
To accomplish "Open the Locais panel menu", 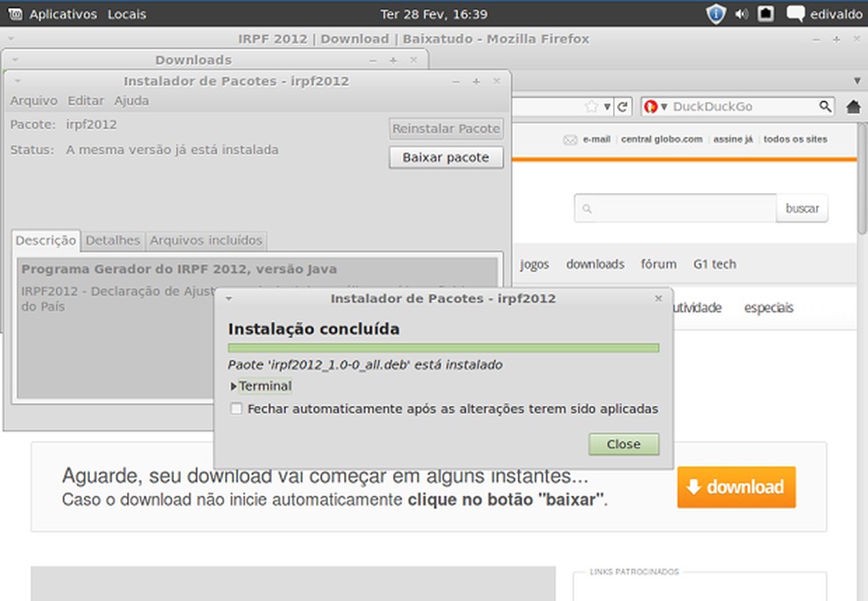I will tap(127, 14).
